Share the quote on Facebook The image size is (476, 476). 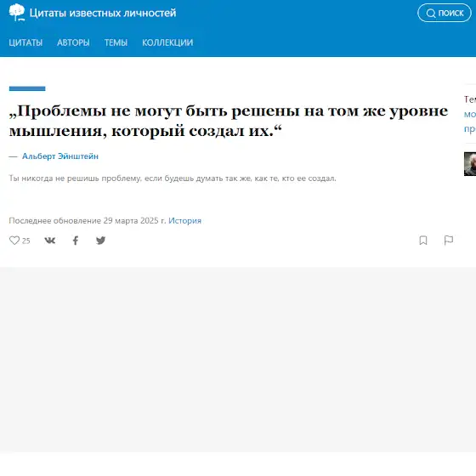click(x=76, y=241)
